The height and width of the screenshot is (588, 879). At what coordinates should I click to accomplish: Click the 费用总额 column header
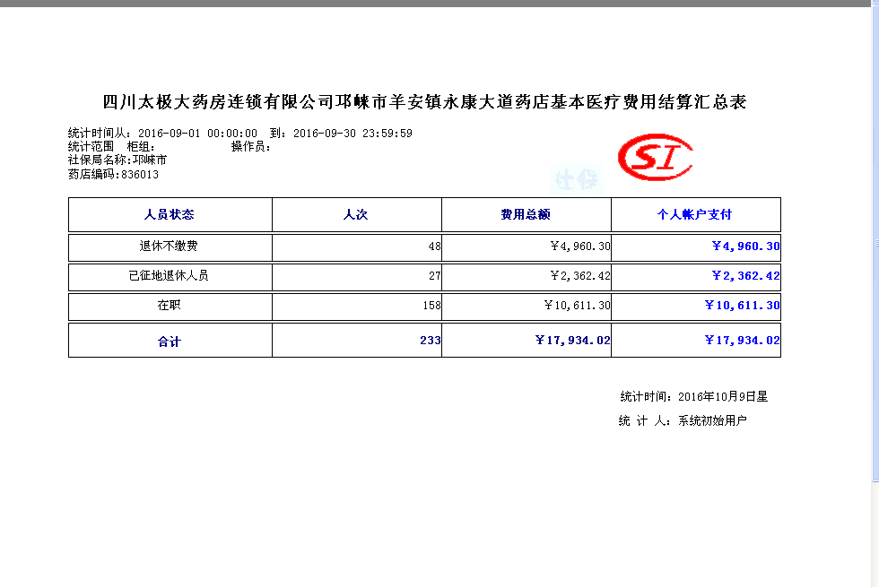[526, 214]
